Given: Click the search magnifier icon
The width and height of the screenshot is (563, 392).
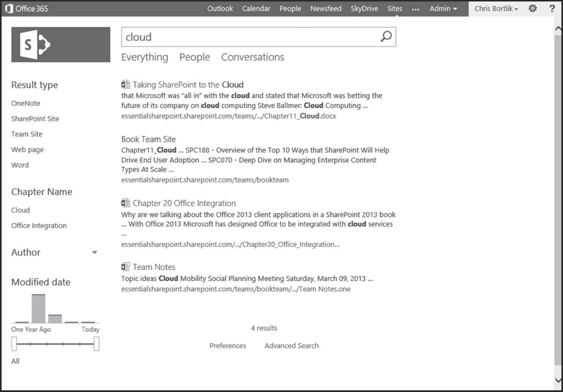Looking at the screenshot, I should point(386,37).
